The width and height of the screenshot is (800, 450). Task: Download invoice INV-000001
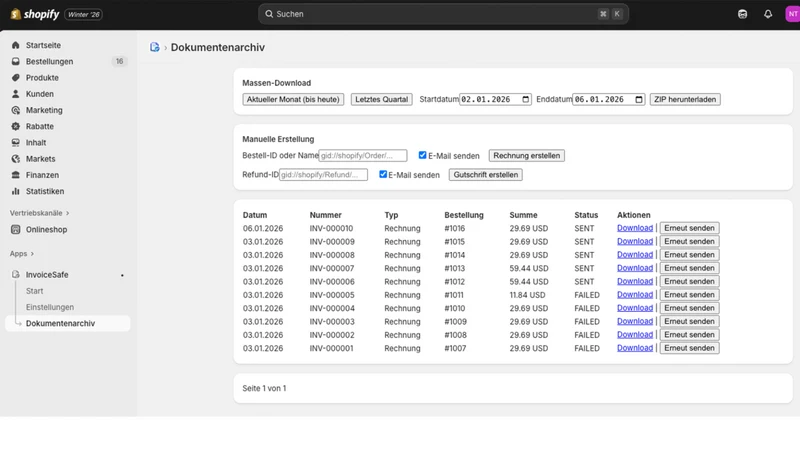coord(635,348)
